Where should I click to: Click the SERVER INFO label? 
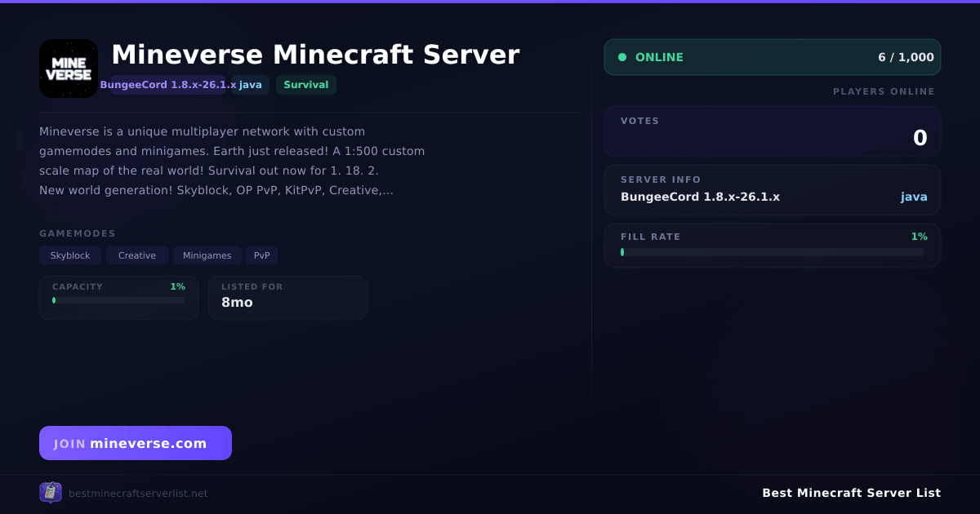(661, 179)
